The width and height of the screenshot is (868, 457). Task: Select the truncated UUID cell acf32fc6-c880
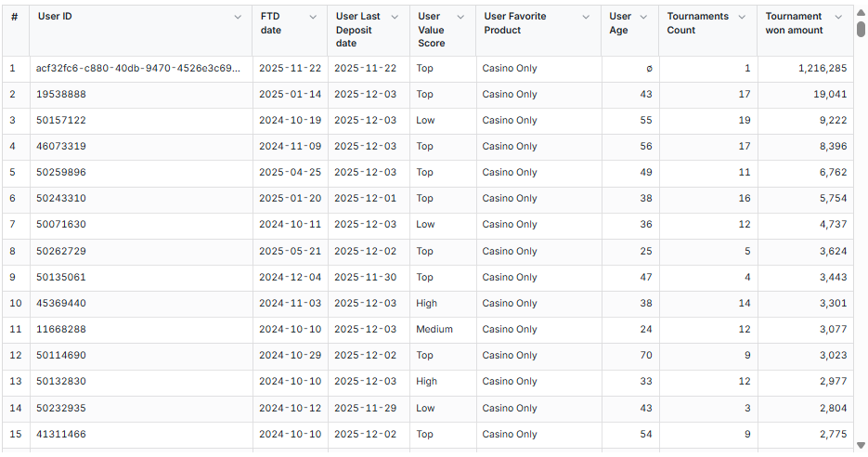[137, 69]
